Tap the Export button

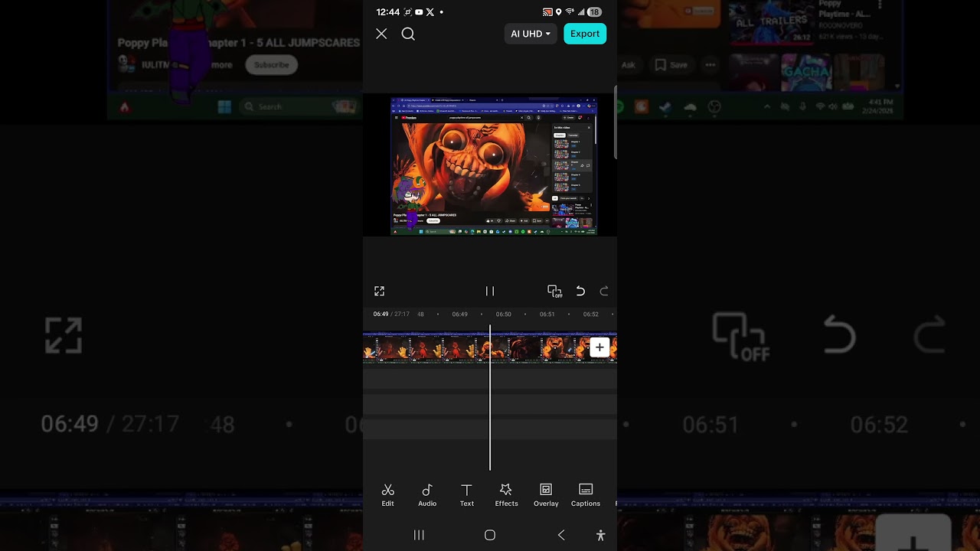click(585, 34)
